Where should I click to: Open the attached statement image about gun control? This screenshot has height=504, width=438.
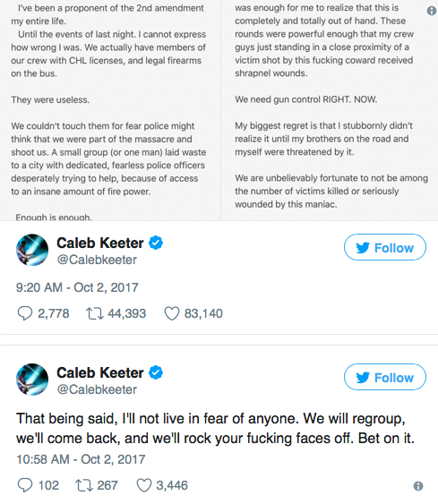pos(219,110)
